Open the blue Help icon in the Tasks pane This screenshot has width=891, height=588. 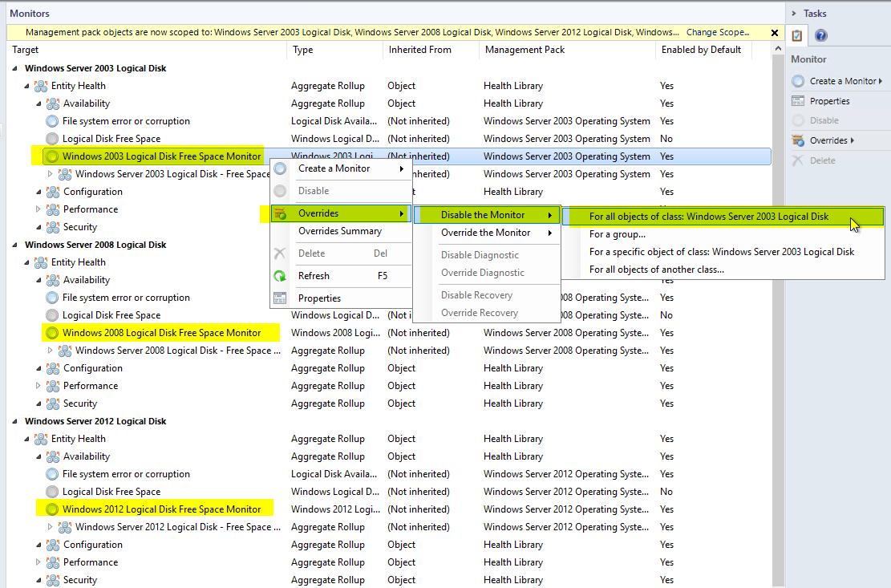[820, 36]
